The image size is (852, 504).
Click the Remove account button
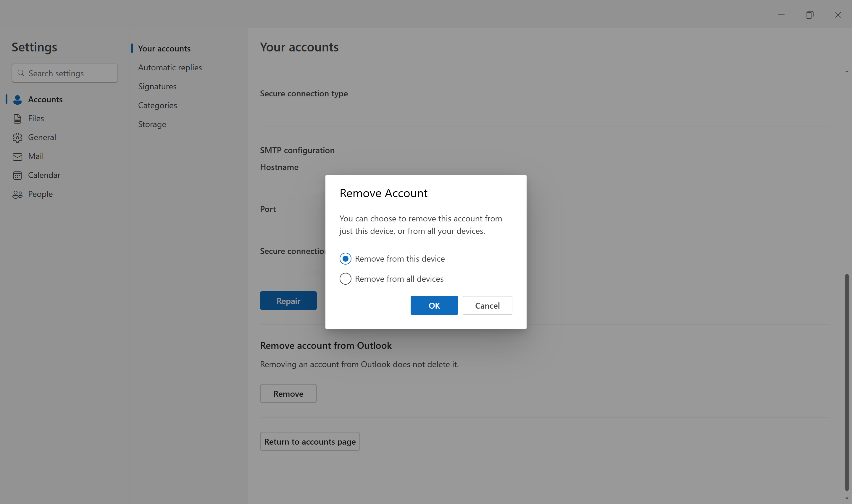point(288,394)
